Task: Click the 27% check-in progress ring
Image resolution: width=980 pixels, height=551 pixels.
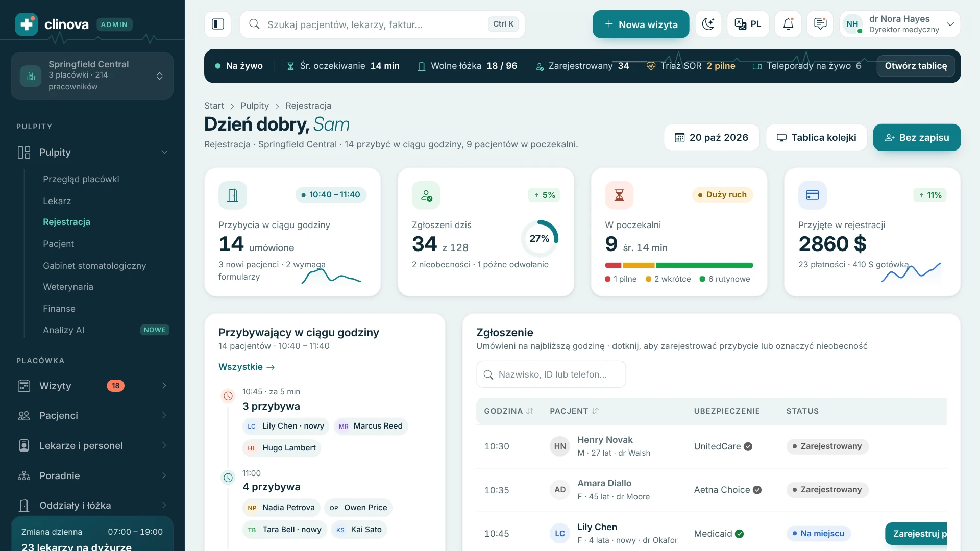Action: point(540,238)
